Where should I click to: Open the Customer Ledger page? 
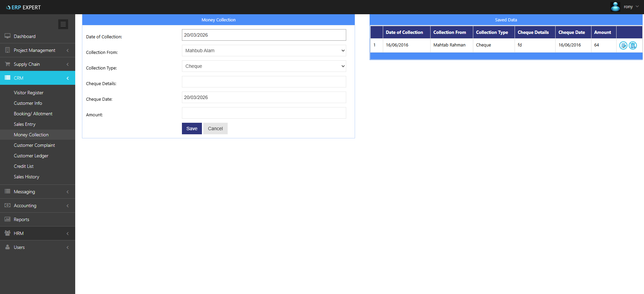tap(31, 156)
